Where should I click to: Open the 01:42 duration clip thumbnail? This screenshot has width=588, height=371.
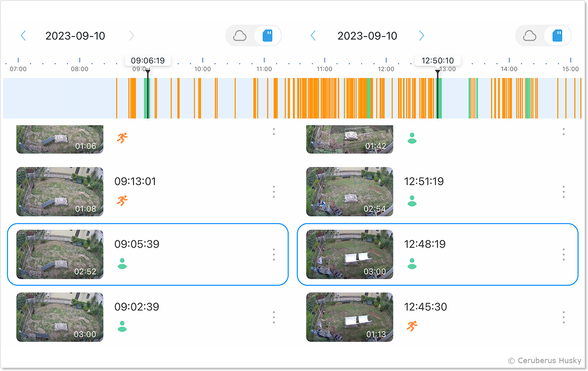pos(349,139)
